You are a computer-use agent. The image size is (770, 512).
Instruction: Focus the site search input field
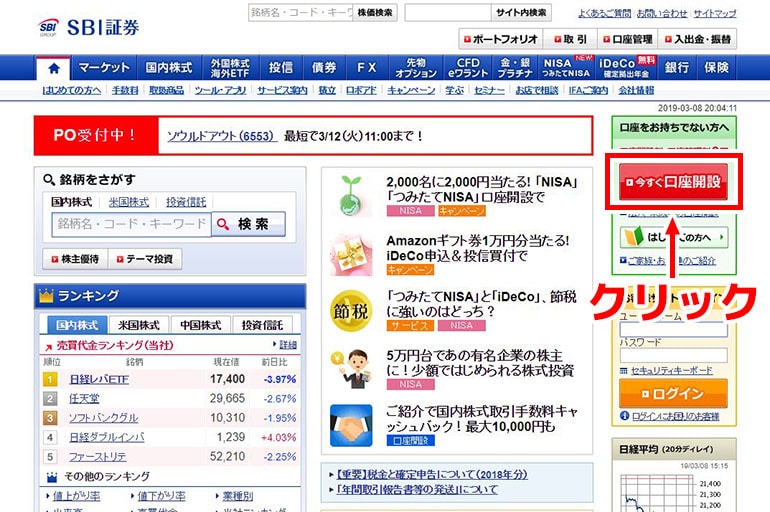point(448,13)
